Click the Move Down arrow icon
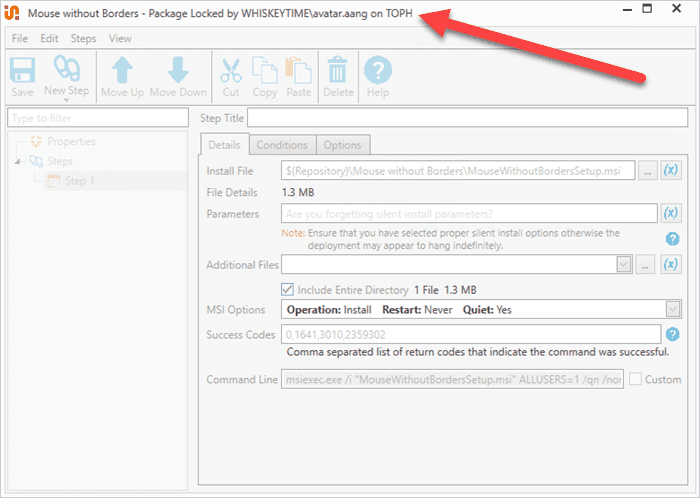Viewport: 700px width, 498px height. point(178,70)
